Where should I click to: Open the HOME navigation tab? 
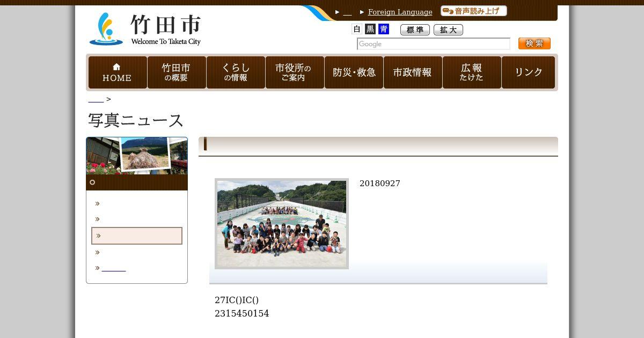tap(118, 72)
